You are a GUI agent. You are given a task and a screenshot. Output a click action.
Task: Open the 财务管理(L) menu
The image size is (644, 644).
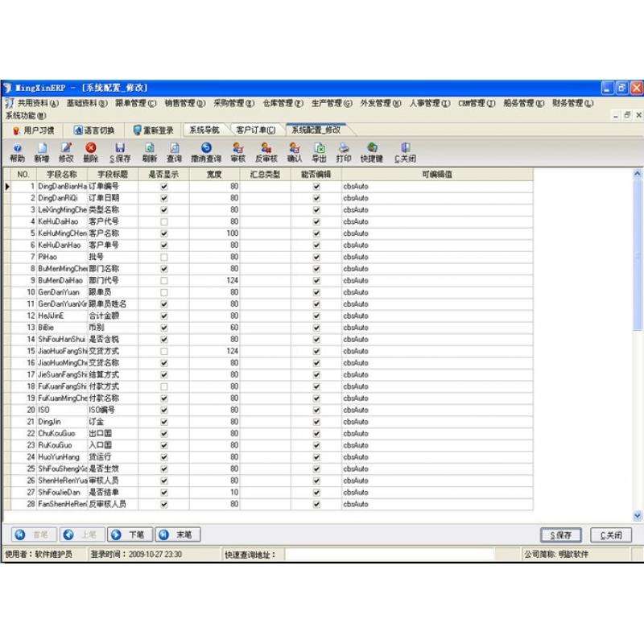pyautogui.click(x=572, y=103)
